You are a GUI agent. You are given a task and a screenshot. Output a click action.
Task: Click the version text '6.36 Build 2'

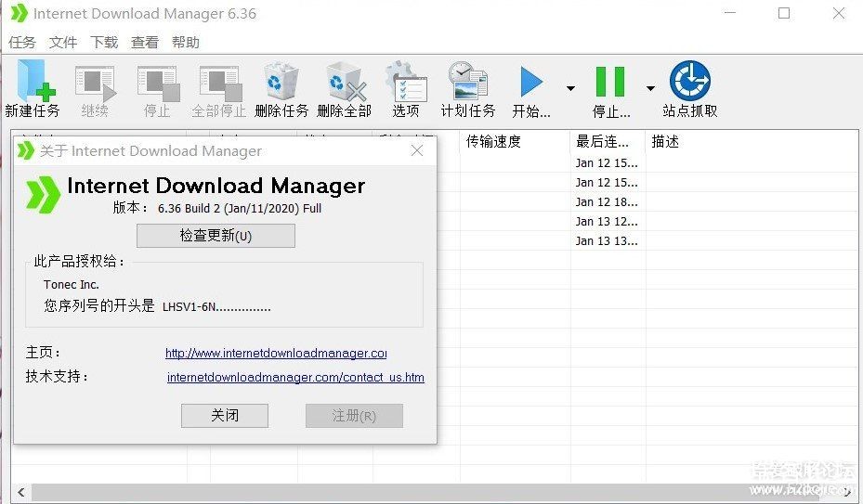189,209
